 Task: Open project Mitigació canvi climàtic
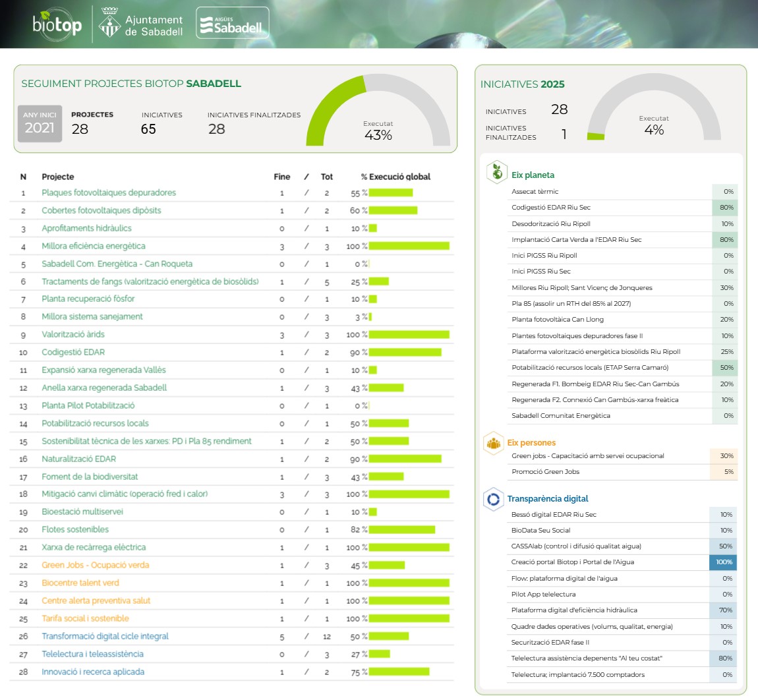(x=125, y=494)
